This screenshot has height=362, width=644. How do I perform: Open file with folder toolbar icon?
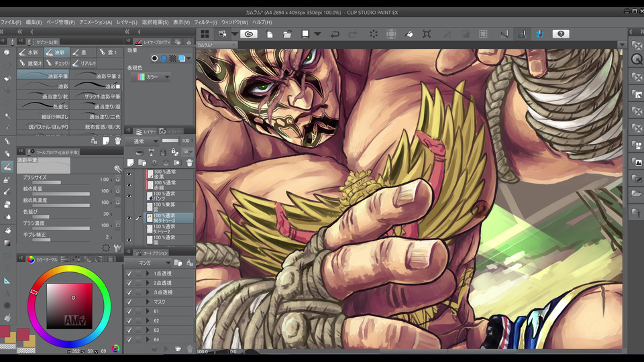click(x=287, y=34)
